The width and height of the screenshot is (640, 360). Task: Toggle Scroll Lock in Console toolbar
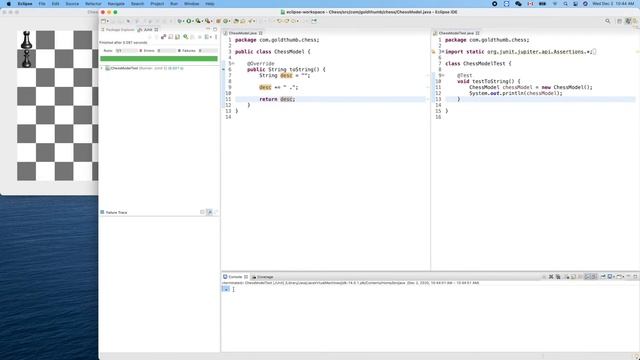(x=573, y=277)
